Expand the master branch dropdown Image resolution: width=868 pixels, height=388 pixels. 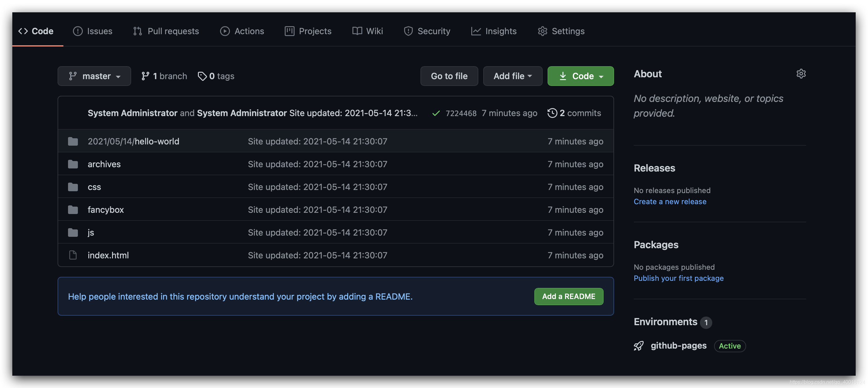click(94, 76)
